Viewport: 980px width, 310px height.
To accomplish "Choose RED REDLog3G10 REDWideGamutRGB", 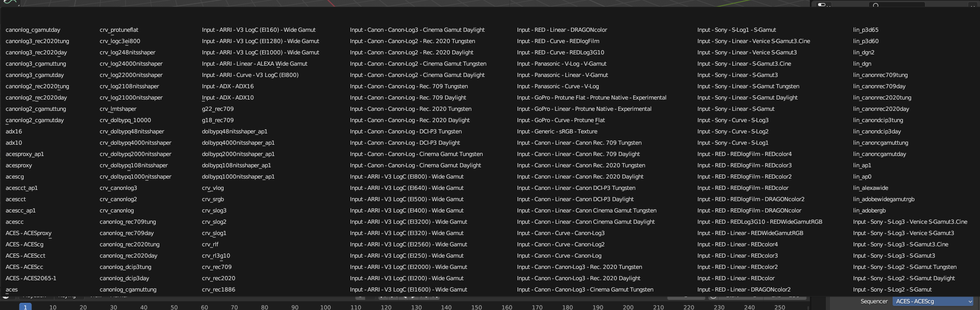I will tap(760, 222).
